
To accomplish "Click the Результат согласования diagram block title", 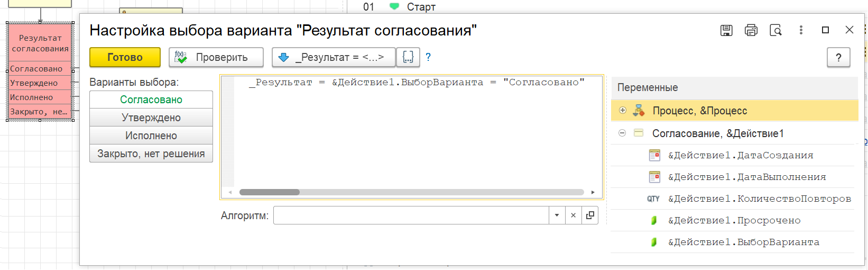I will (40, 43).
